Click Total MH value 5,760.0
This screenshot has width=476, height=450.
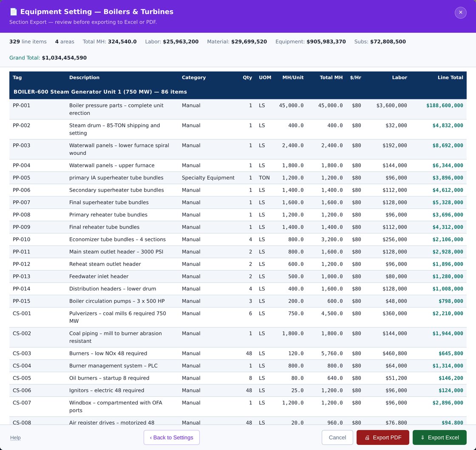tap(332, 353)
